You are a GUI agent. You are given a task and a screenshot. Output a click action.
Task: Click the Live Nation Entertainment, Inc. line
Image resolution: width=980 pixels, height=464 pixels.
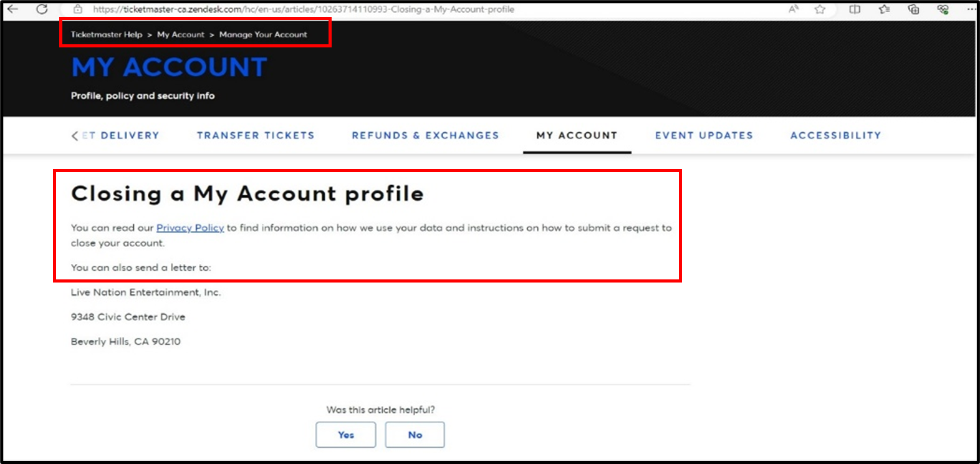point(146,292)
